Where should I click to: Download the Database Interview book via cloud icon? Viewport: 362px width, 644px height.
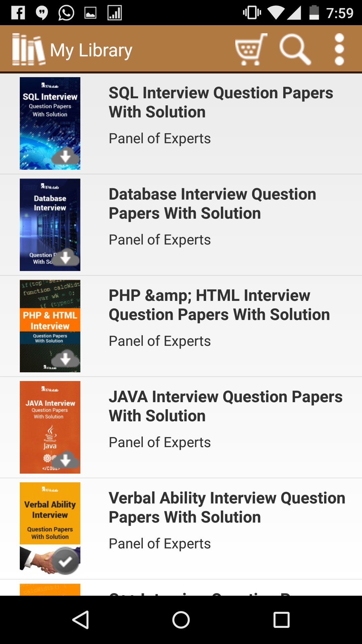point(65,257)
